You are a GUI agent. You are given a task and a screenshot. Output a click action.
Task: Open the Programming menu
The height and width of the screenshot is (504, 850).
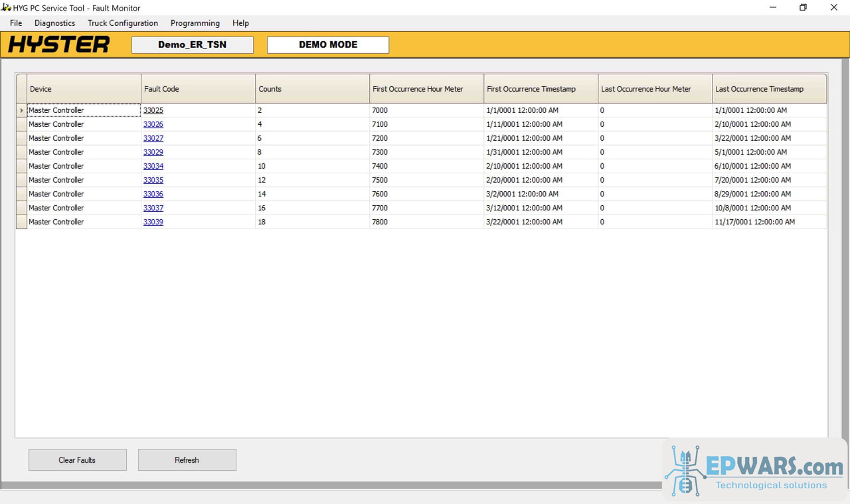click(x=195, y=23)
